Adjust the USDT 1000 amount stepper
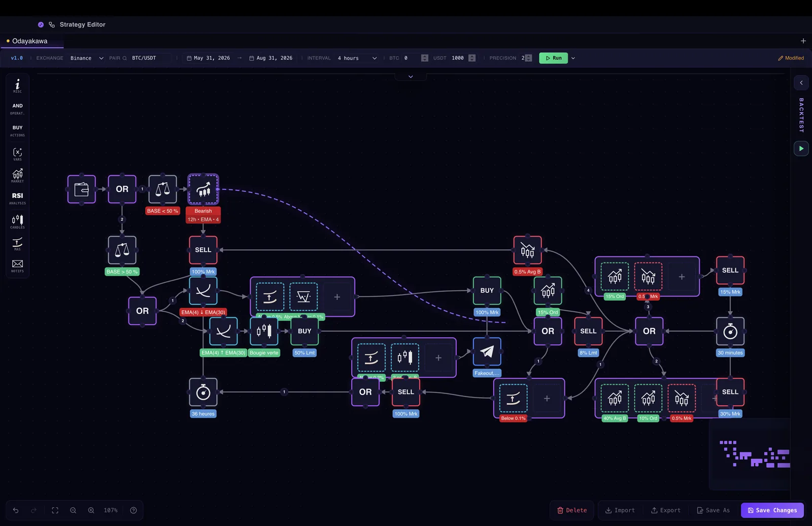The image size is (812, 526). pos(472,58)
